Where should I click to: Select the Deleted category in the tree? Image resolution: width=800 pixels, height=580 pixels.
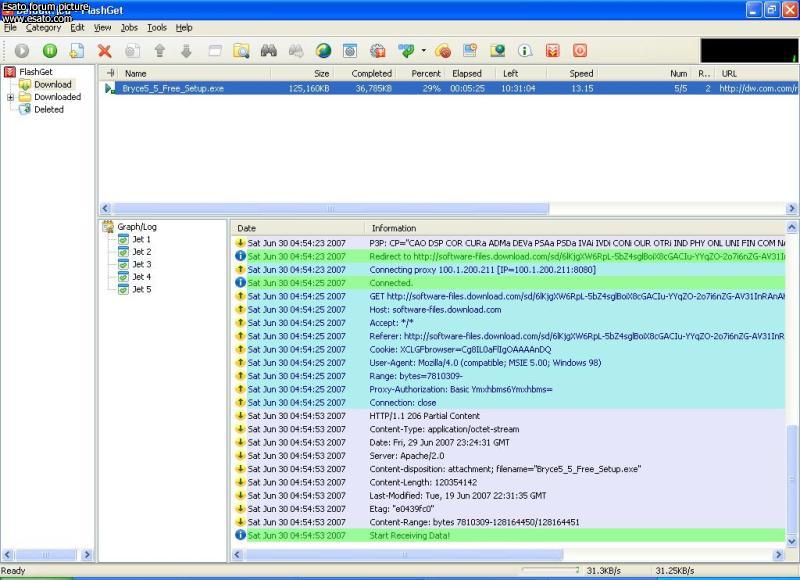pyautogui.click(x=48, y=109)
